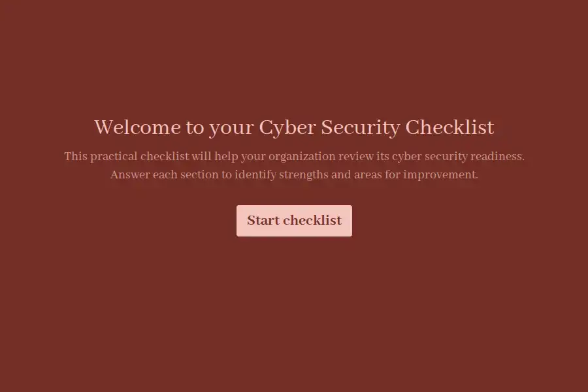Click the word 'Start' on the button
This screenshot has width=588, height=392.
click(x=263, y=220)
